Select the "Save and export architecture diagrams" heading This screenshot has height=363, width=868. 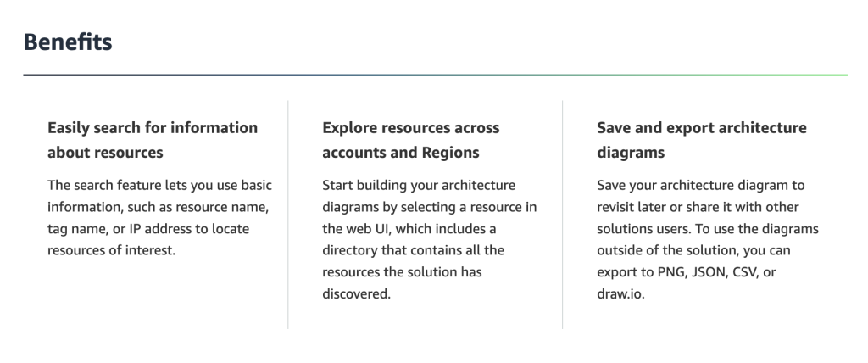click(x=702, y=140)
